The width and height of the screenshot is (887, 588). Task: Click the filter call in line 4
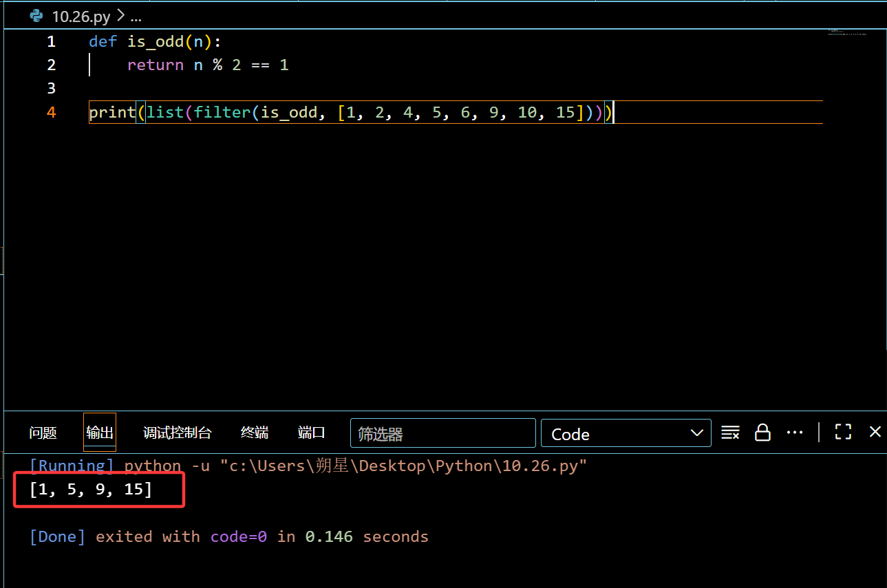tap(222, 112)
